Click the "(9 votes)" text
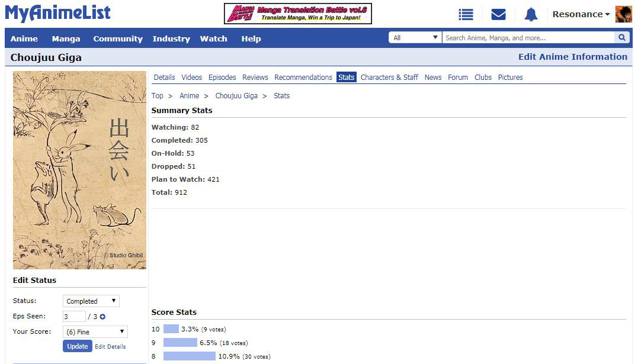Image resolution: width=638 pixels, height=364 pixels. click(214, 330)
